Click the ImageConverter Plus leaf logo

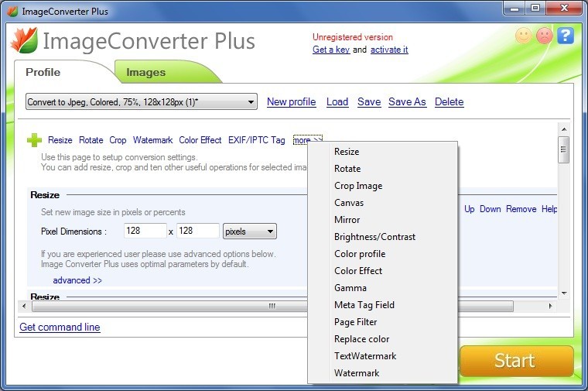[x=24, y=40]
